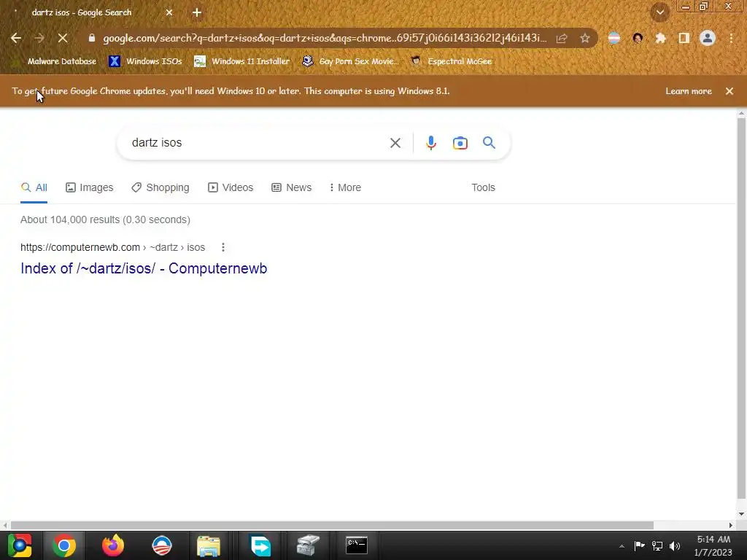The image size is (747, 560).
Task: Expand the More search options
Action: pyautogui.click(x=345, y=187)
